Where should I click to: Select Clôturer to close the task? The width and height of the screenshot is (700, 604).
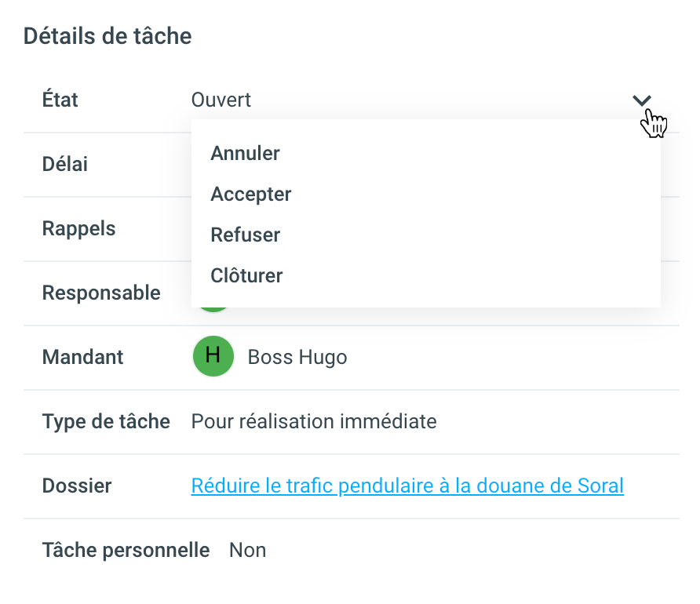point(246,276)
